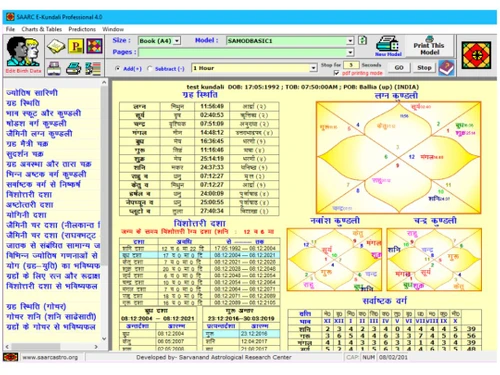Click the large red kundali logo icon
Screen dimensions: 500x375
(476, 55)
